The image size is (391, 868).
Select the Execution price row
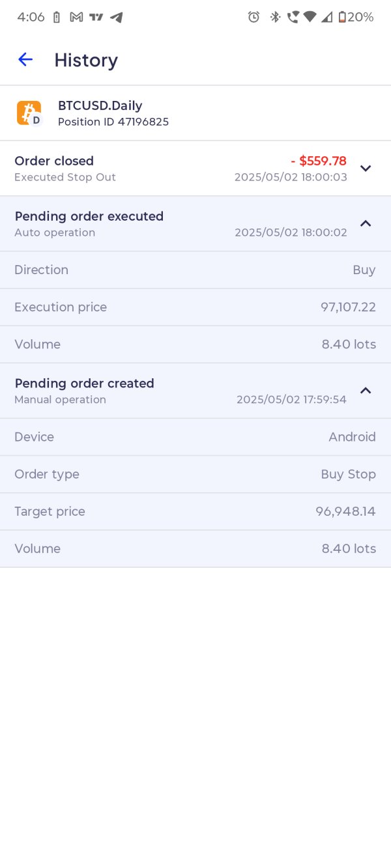pyautogui.click(x=195, y=307)
